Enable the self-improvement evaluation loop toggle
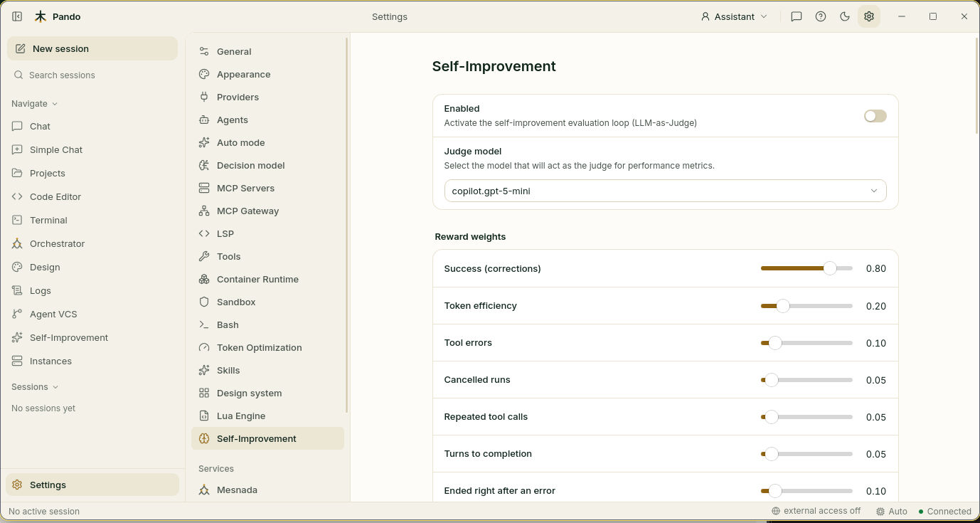The image size is (980, 523). [875, 116]
